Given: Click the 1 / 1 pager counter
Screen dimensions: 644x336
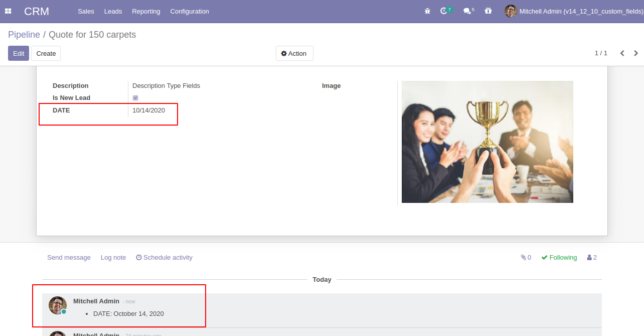Looking at the screenshot, I should pyautogui.click(x=601, y=53).
